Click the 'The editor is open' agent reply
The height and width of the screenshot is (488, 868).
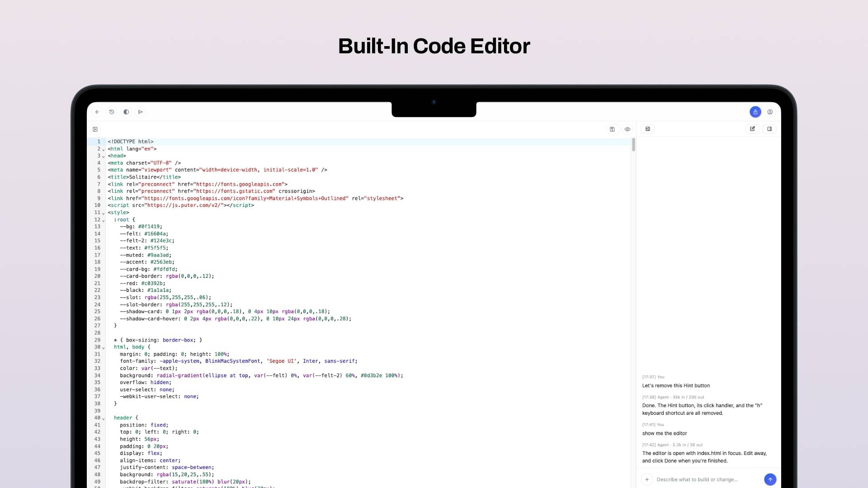point(704,457)
